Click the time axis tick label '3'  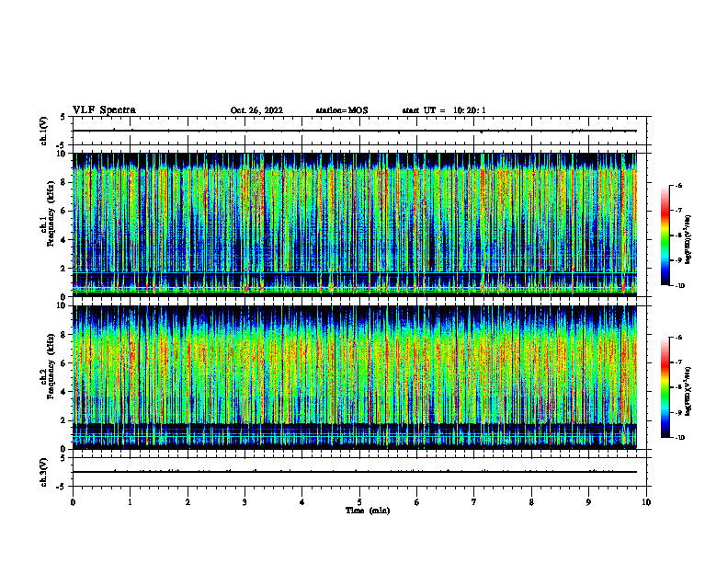245,502
